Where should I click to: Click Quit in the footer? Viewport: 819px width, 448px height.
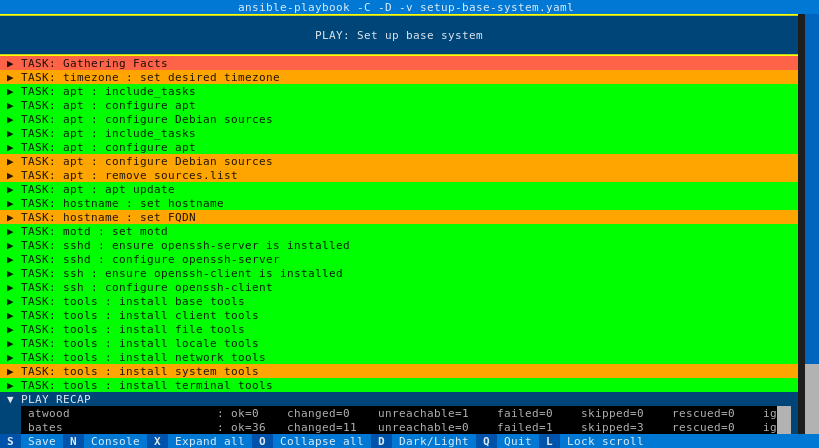pos(507,441)
